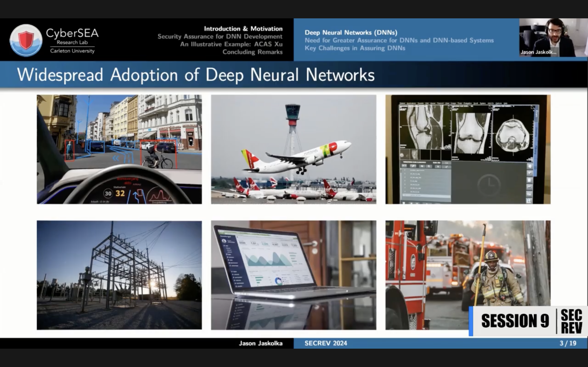Click the 'Jason Jaskolka' footer author name
The image size is (588, 367).
click(260, 343)
